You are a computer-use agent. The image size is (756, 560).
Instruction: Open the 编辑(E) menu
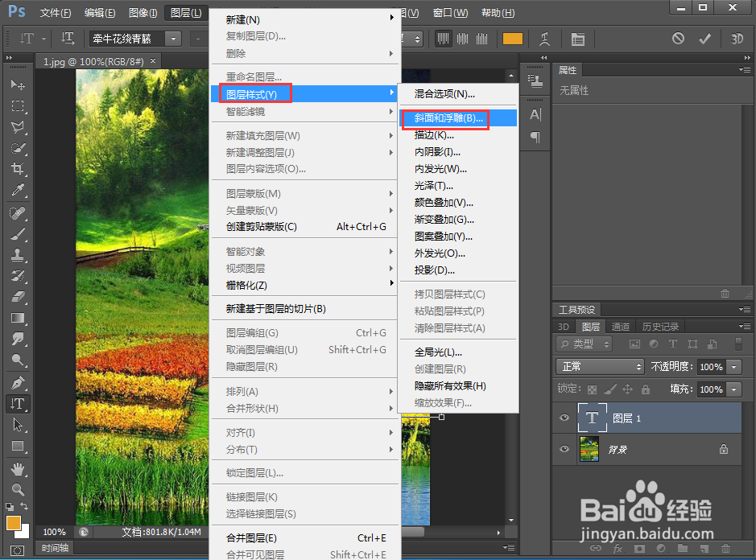pos(100,13)
